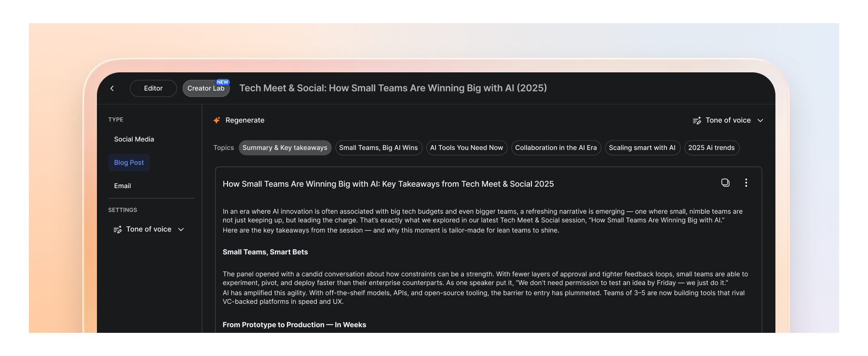Image resolution: width=868 pixels, height=356 pixels.
Task: Open the Creator Lab tab
Action: tap(206, 88)
